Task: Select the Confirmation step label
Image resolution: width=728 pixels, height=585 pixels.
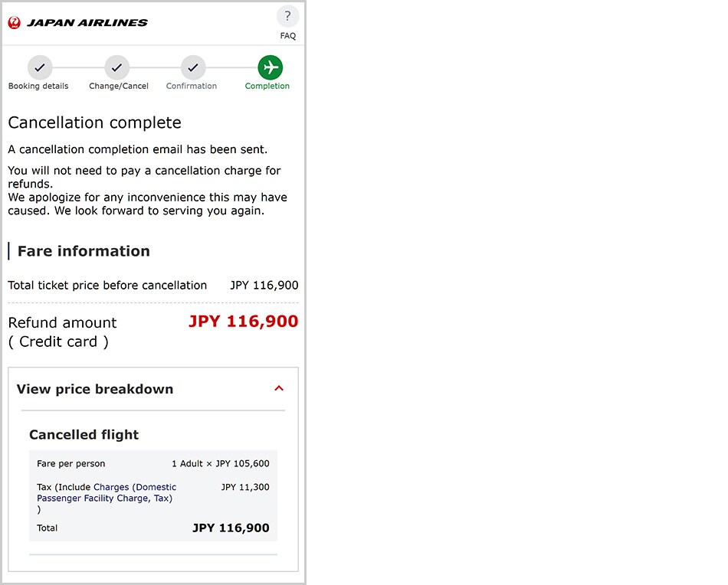Action: (x=192, y=87)
